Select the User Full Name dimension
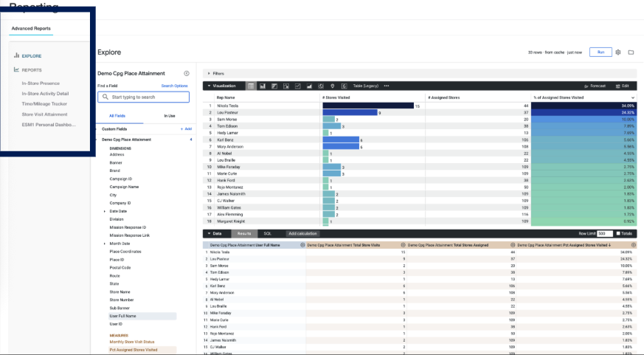644x355 pixels. [x=142, y=316]
